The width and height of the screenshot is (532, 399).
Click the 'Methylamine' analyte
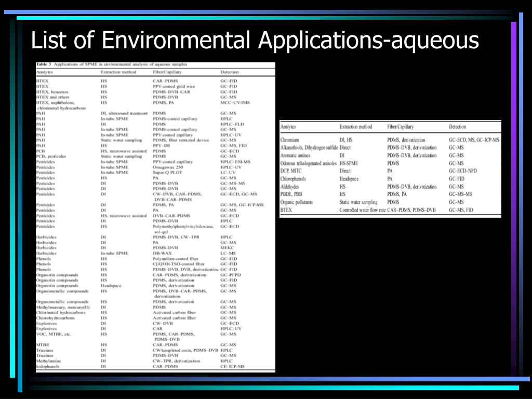click(48, 361)
